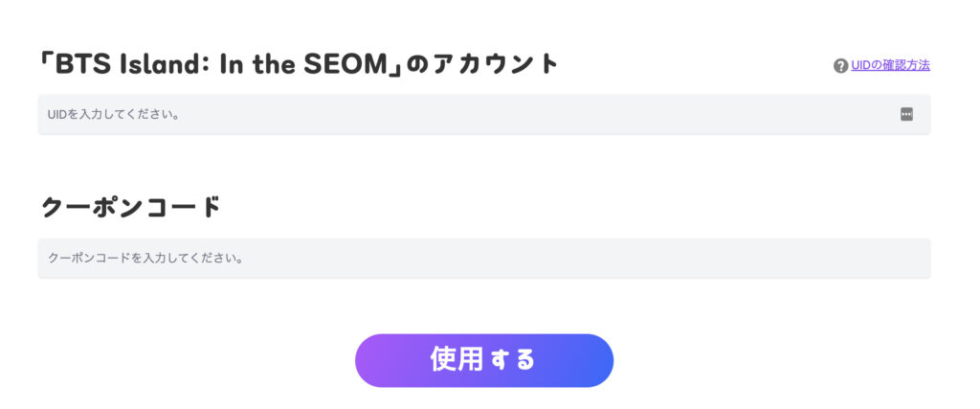Screen dimensions: 980x409
Task: Open the 'UIDの確認方法' link
Action: (890, 65)
